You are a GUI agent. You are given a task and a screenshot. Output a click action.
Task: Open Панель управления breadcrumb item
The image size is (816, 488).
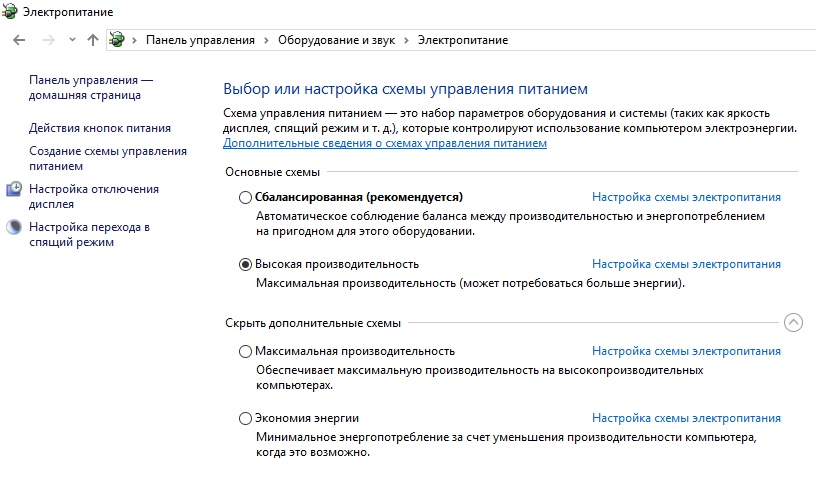200,40
